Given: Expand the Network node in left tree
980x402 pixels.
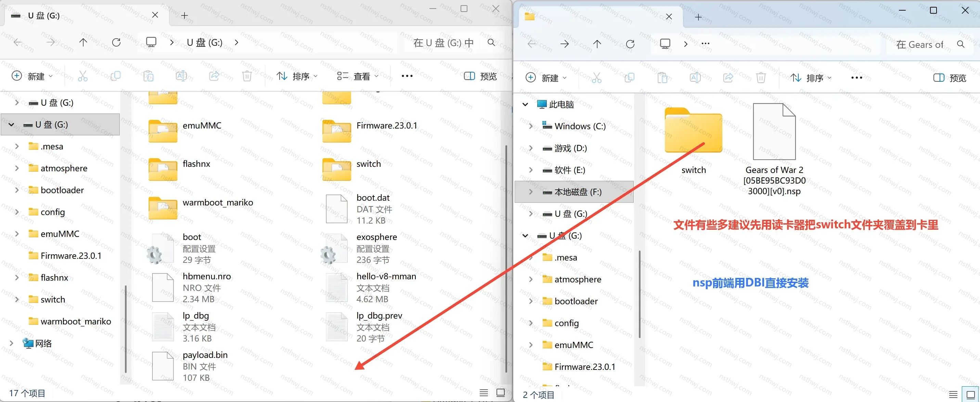Looking at the screenshot, I should pos(11,344).
